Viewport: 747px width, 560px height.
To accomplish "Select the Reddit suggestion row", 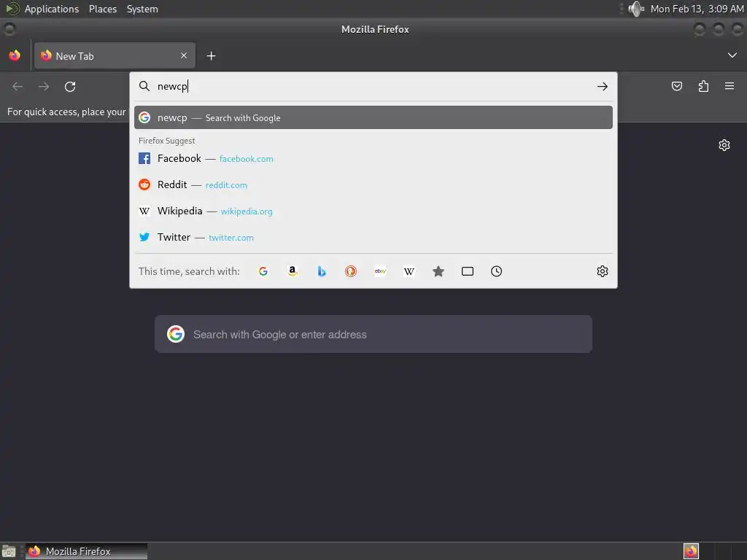I will pos(373,184).
